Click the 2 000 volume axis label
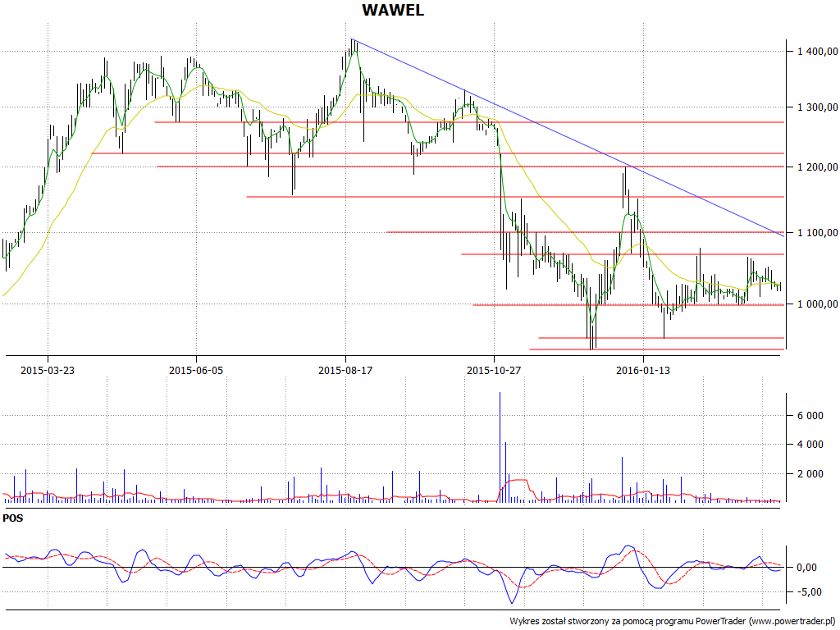 pos(809,473)
